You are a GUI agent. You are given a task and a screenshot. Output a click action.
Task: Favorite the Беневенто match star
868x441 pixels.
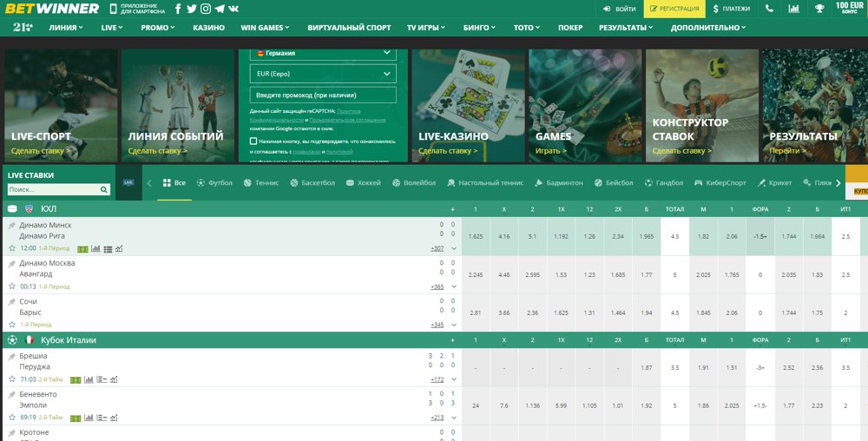click(12, 418)
